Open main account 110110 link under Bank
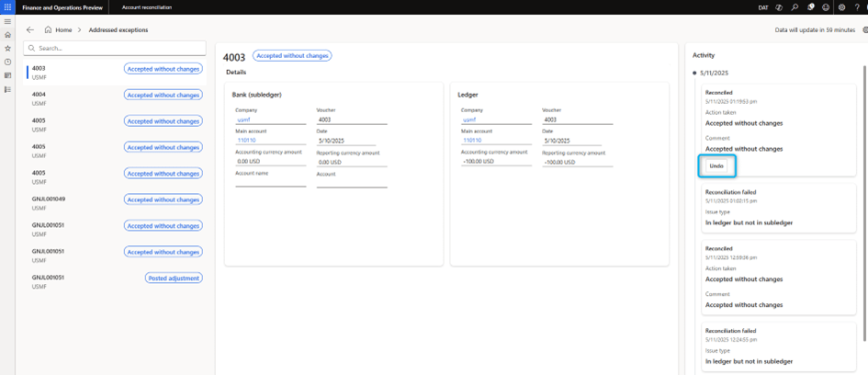Screen dimensions: 868x375 (x=246, y=141)
